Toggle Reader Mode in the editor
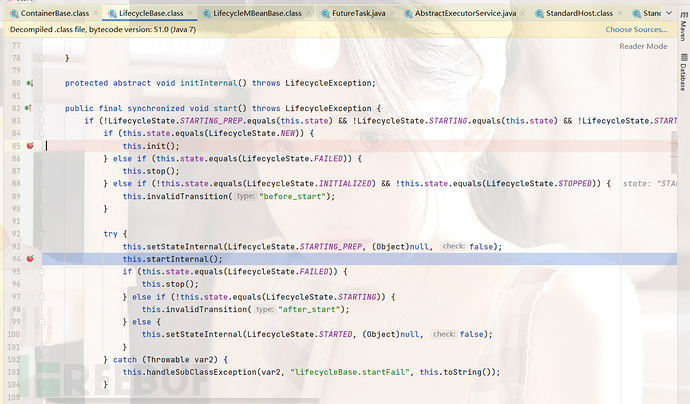Viewport: 690px width, 404px height. click(x=643, y=46)
